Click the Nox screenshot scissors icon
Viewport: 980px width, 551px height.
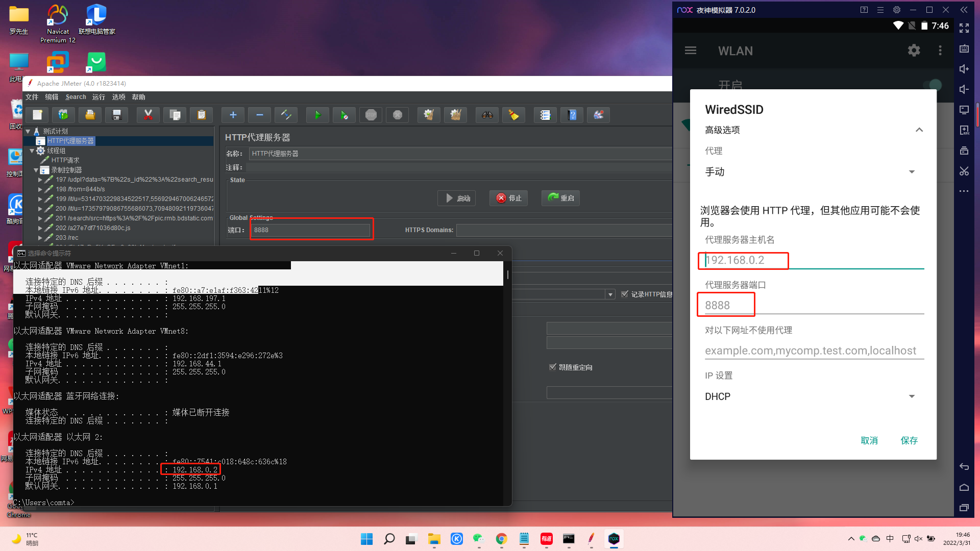coord(964,171)
